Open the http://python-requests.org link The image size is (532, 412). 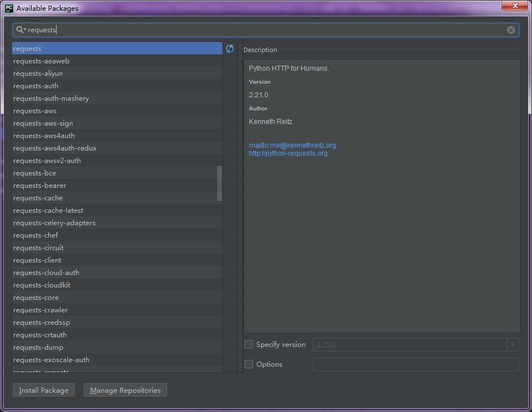coord(289,153)
